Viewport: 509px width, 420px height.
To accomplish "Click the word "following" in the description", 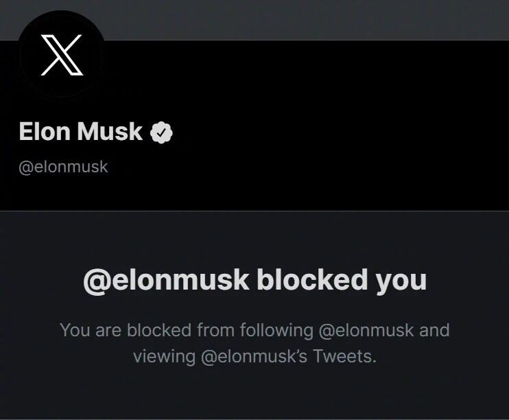I will (276, 331).
